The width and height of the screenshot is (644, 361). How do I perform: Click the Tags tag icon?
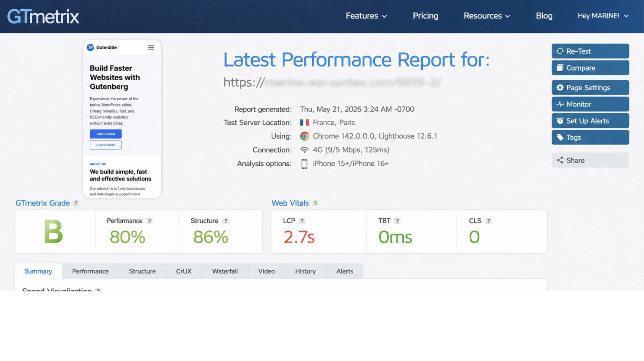(x=560, y=137)
